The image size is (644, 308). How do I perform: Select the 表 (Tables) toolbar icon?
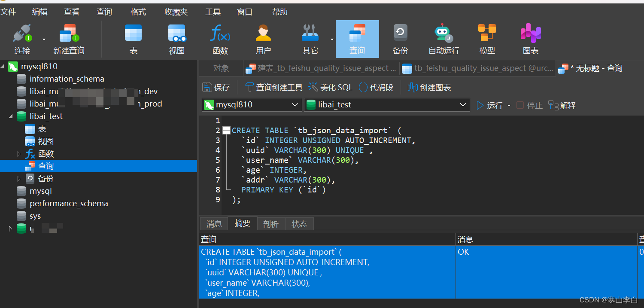[133, 39]
